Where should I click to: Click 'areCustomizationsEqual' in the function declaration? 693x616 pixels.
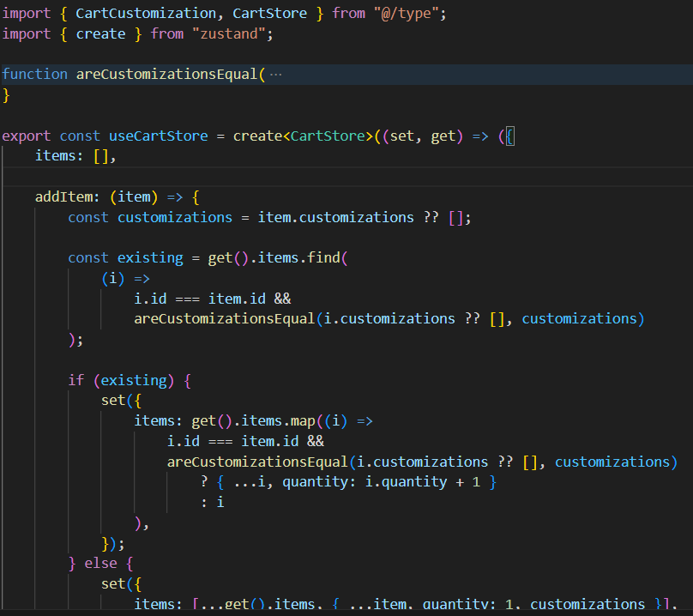pyautogui.click(x=166, y=74)
